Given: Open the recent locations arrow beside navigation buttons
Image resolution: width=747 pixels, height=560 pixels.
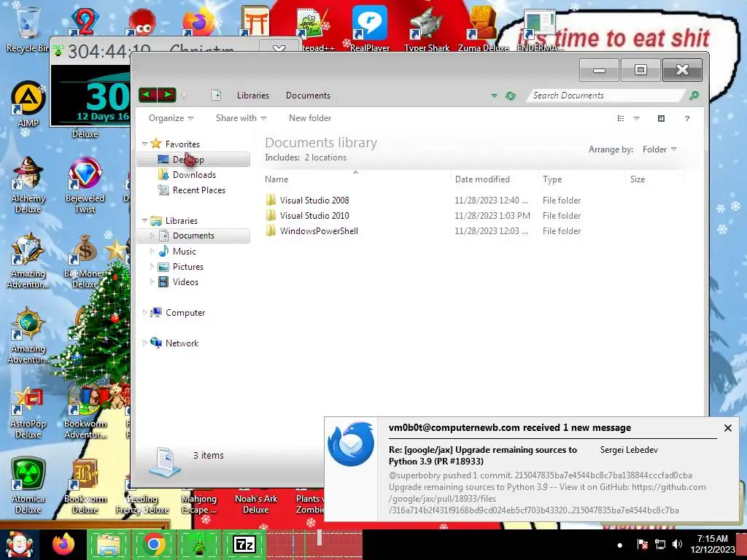Looking at the screenshot, I should pyautogui.click(x=184, y=96).
